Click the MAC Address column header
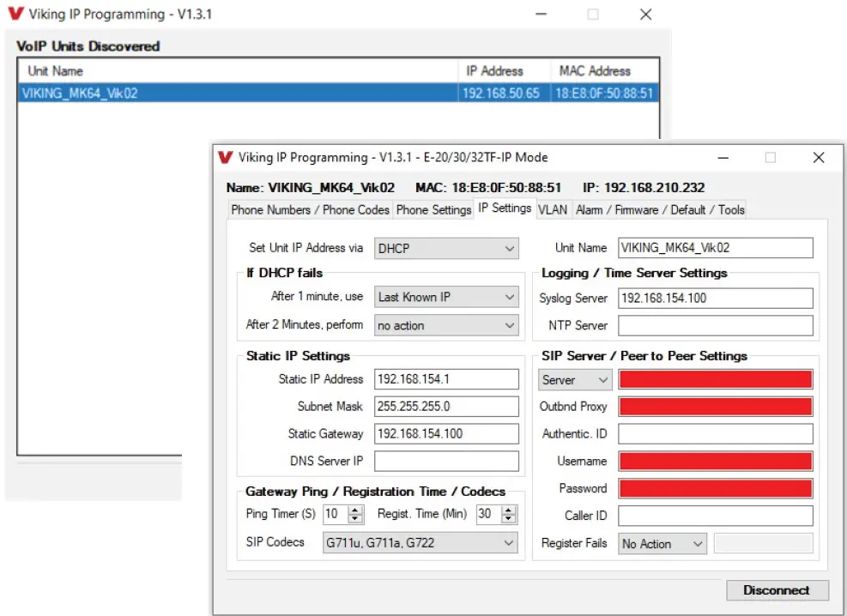Screen dimensions: 847x616 pos(605,70)
